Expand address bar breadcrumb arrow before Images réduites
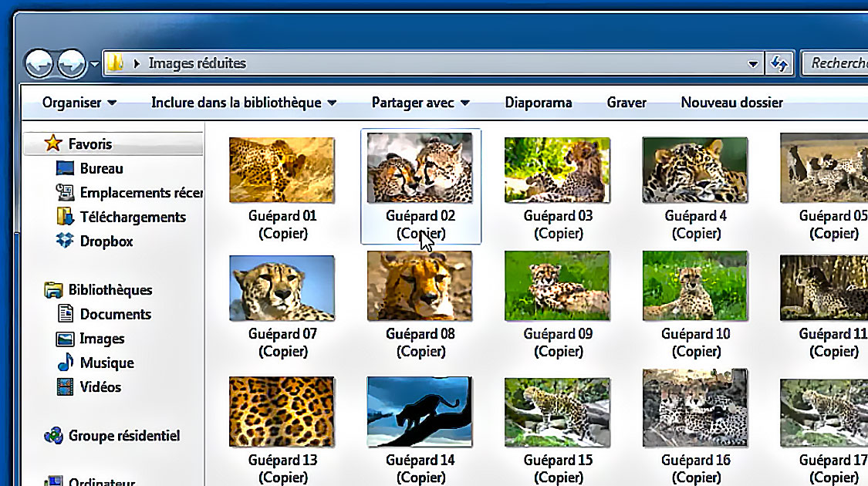The width and height of the screenshot is (868, 486). point(136,64)
